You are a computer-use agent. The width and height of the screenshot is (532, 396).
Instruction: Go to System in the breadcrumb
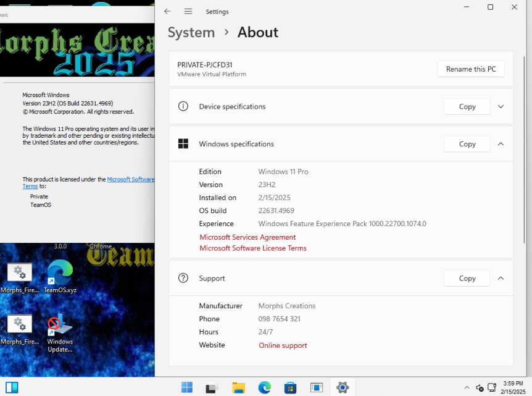point(191,33)
